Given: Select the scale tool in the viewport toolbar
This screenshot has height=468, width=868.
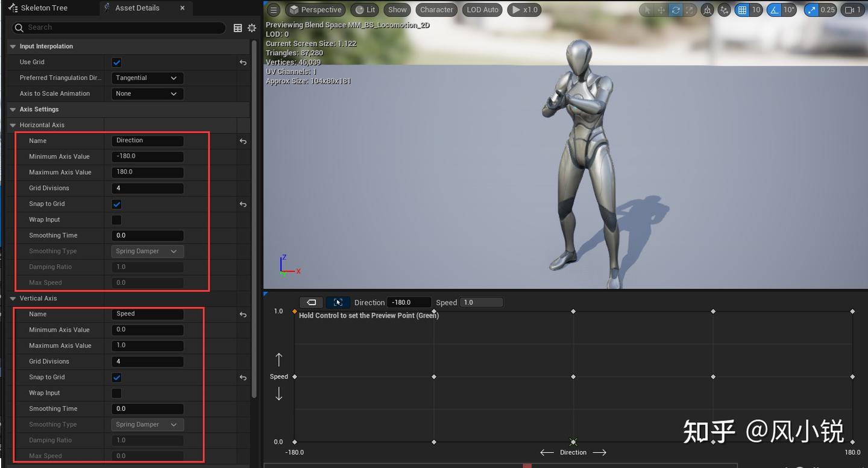Looking at the screenshot, I should pos(689,10).
